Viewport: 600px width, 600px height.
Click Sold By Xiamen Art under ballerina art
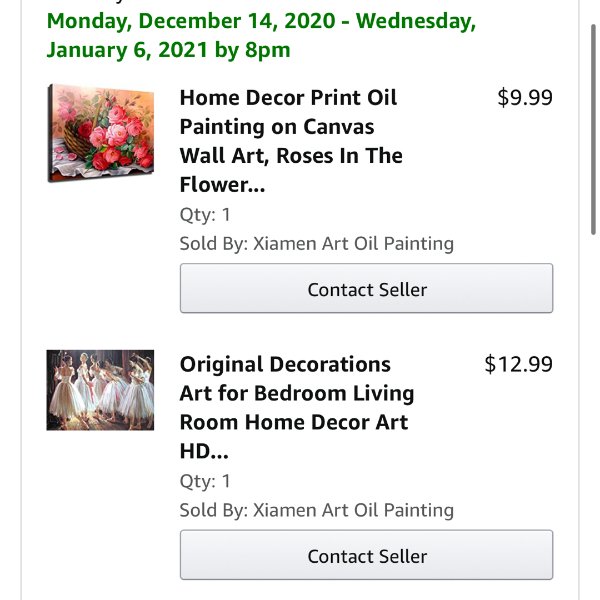(x=317, y=510)
